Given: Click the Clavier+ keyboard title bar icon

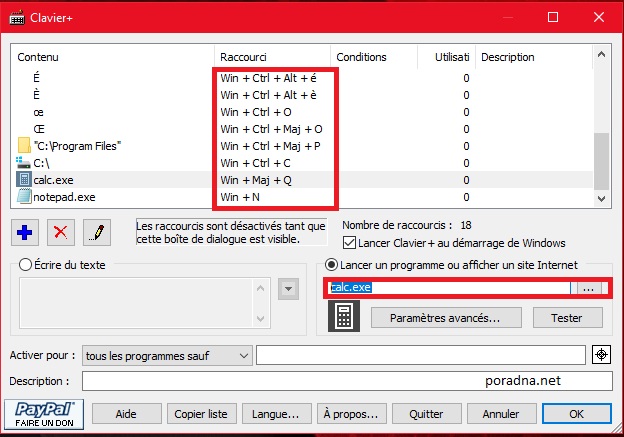Looking at the screenshot, I should click(x=17, y=18).
